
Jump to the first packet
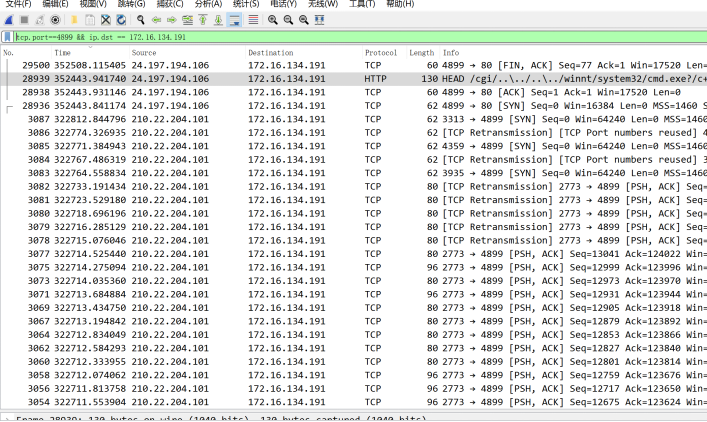pyautogui.click(x=202, y=20)
